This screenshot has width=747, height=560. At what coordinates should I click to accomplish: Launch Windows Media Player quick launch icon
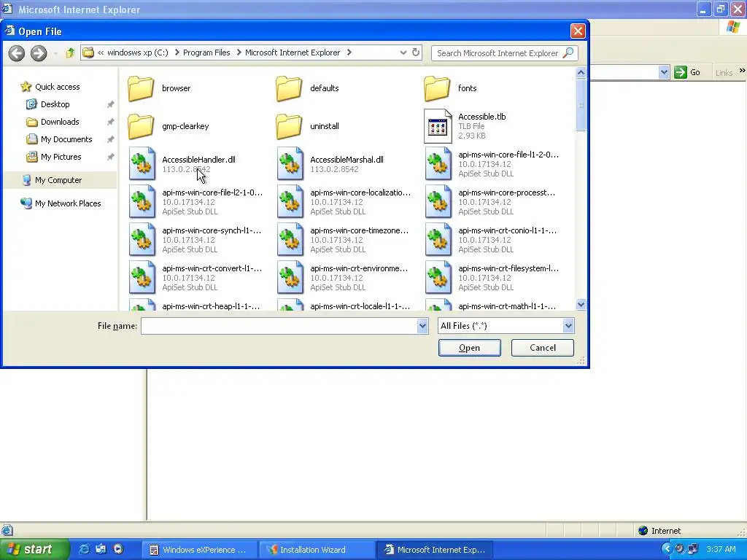[x=118, y=550]
